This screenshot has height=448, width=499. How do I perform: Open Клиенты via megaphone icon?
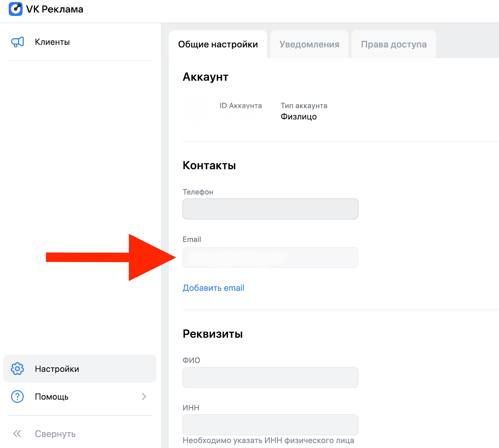(x=17, y=42)
